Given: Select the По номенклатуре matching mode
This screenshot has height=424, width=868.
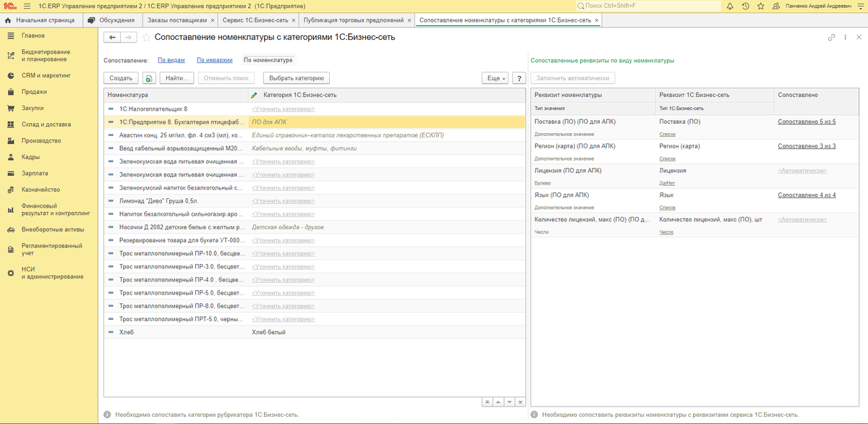Looking at the screenshot, I should [x=268, y=60].
